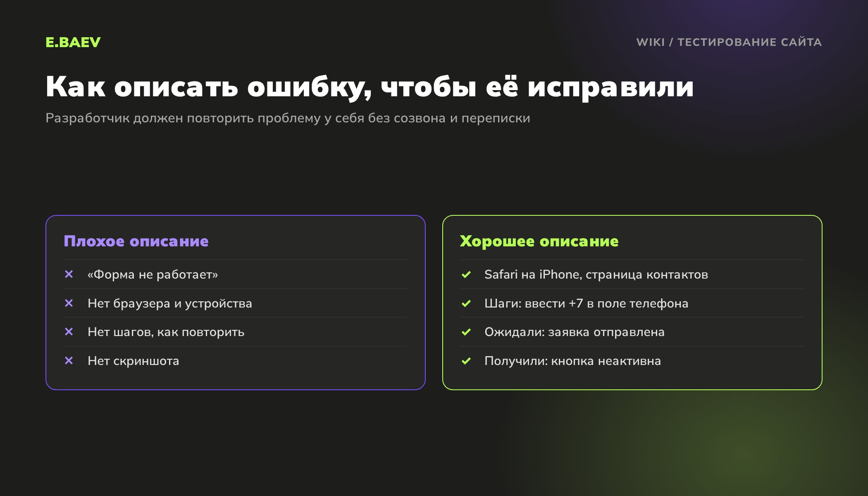This screenshot has height=496, width=868.
Task: Click the WIKI / ТЕСТИРОВАНИЕ САЙТА breadcrumb
Action: click(729, 42)
